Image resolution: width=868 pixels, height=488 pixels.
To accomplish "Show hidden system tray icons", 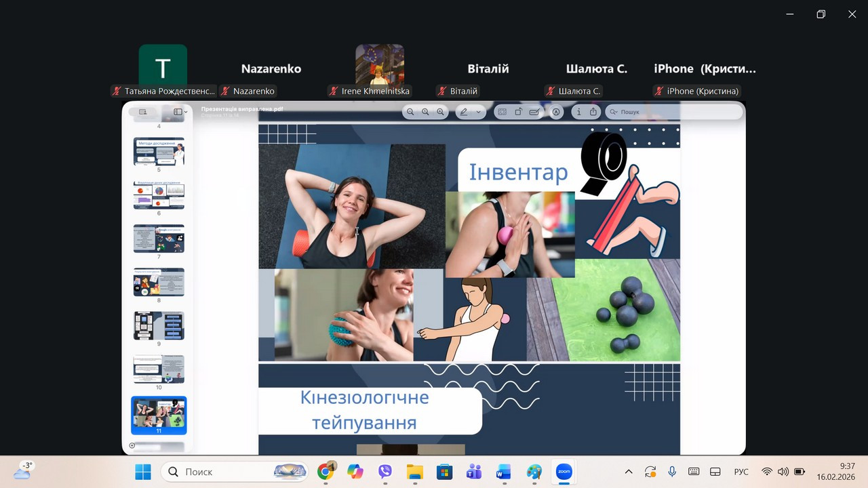I will [x=629, y=472].
